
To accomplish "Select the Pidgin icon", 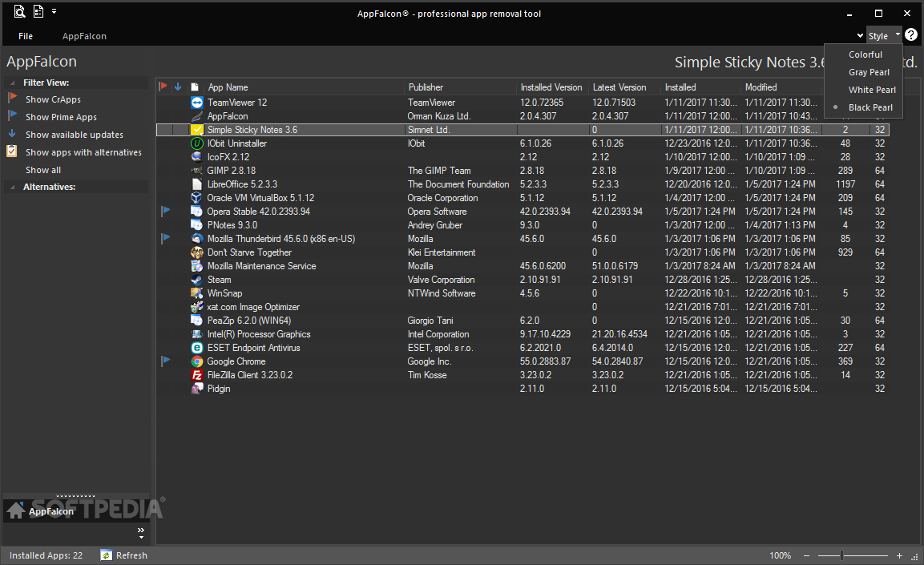I will click(197, 389).
